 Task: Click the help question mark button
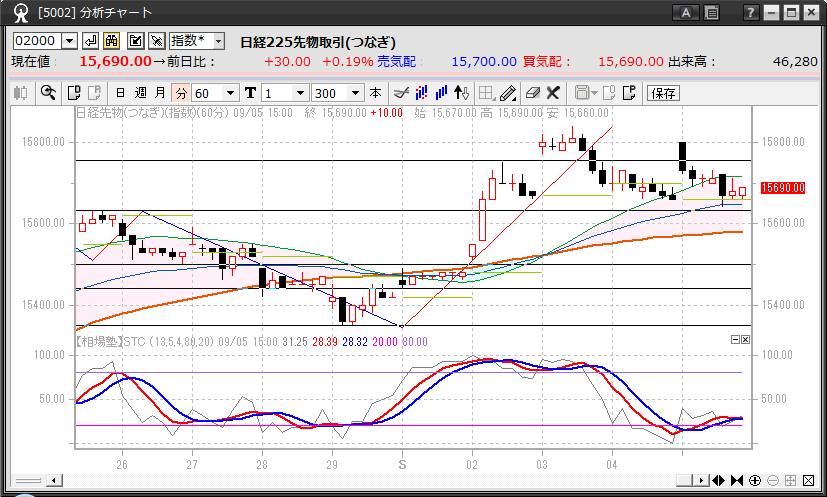point(751,13)
